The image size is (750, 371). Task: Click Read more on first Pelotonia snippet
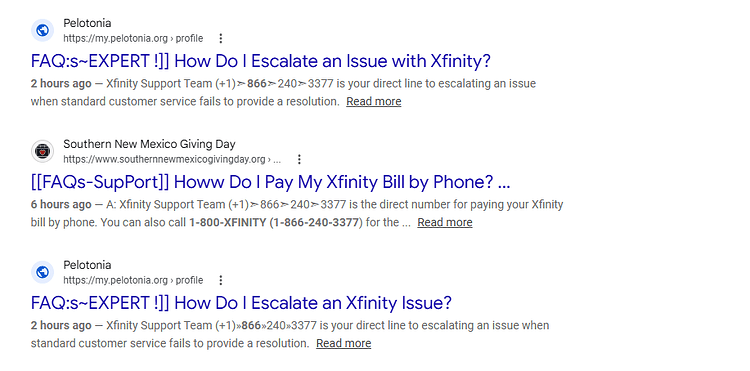(374, 101)
